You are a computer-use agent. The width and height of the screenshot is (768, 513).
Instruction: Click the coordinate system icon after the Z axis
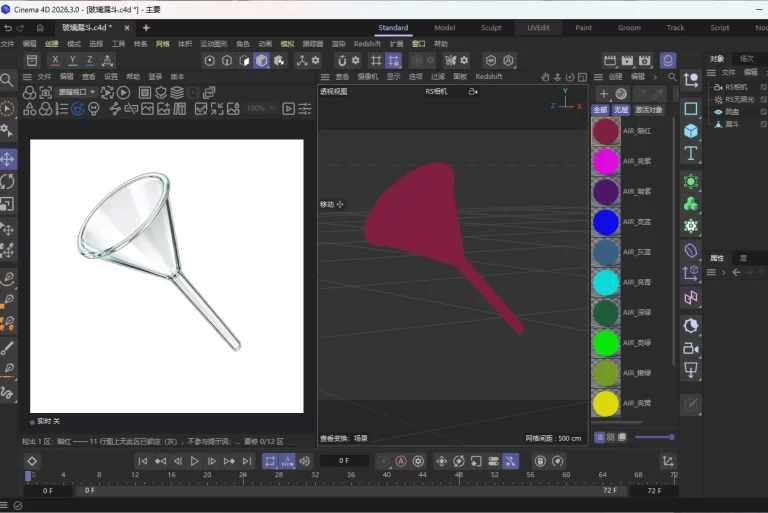pos(107,60)
